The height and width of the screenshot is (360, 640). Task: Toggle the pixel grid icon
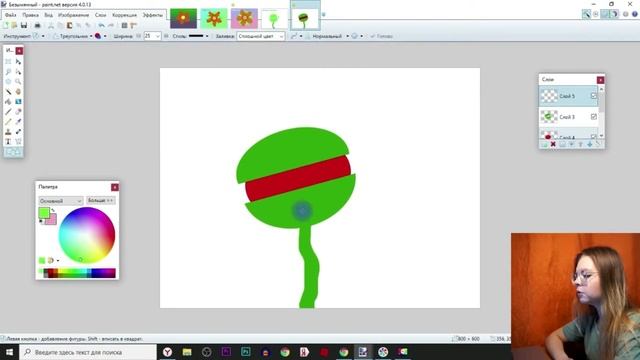pyautogui.click(x=124, y=25)
